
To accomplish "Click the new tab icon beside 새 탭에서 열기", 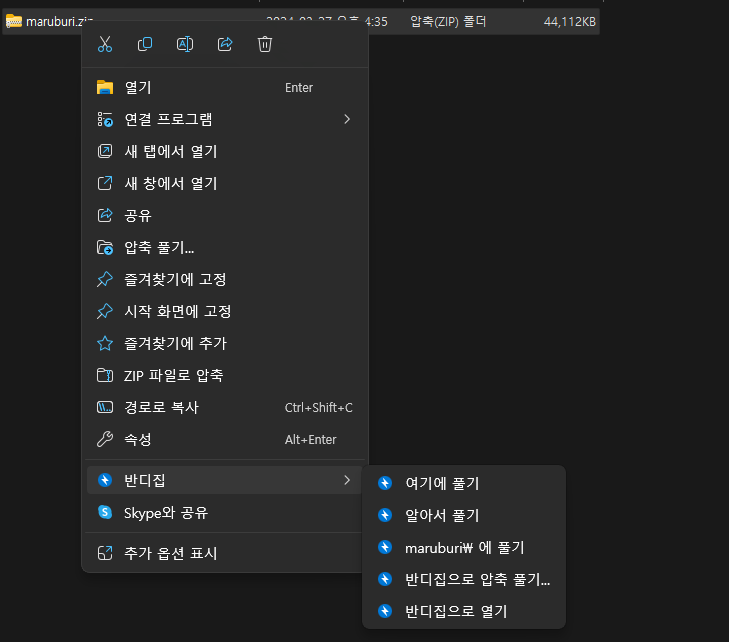I will click(x=105, y=152).
